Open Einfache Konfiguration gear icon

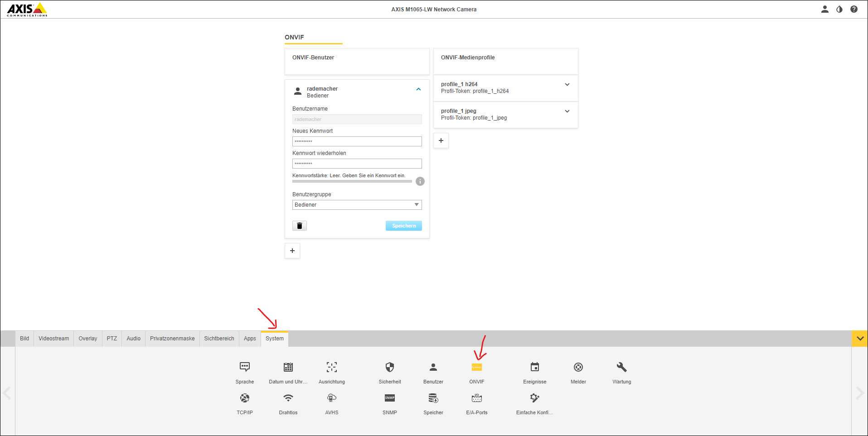pos(535,398)
